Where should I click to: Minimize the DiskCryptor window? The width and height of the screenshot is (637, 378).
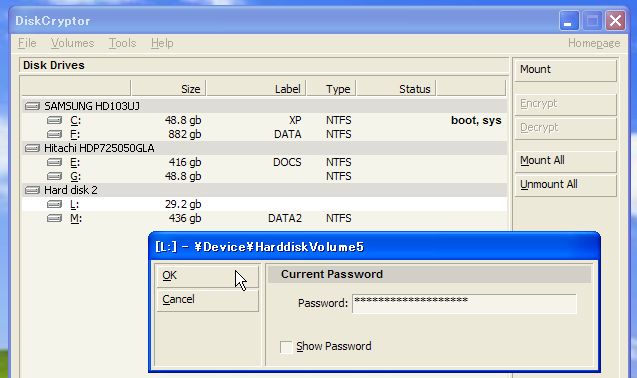[569, 20]
